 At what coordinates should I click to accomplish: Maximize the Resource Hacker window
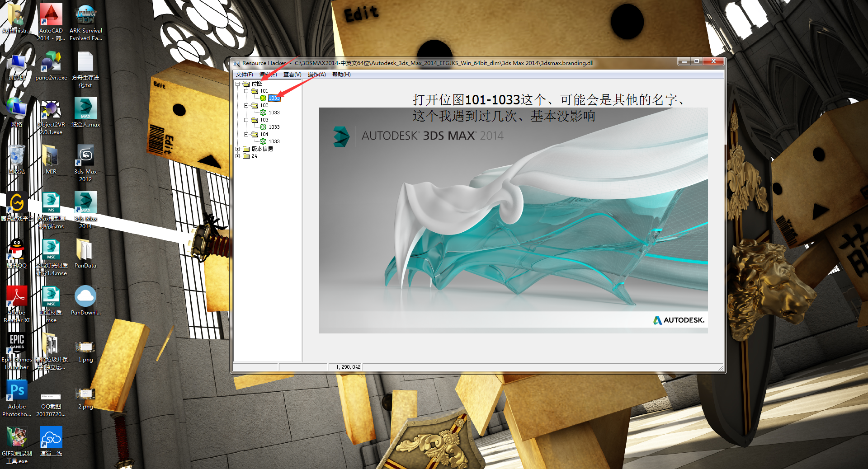pos(697,61)
